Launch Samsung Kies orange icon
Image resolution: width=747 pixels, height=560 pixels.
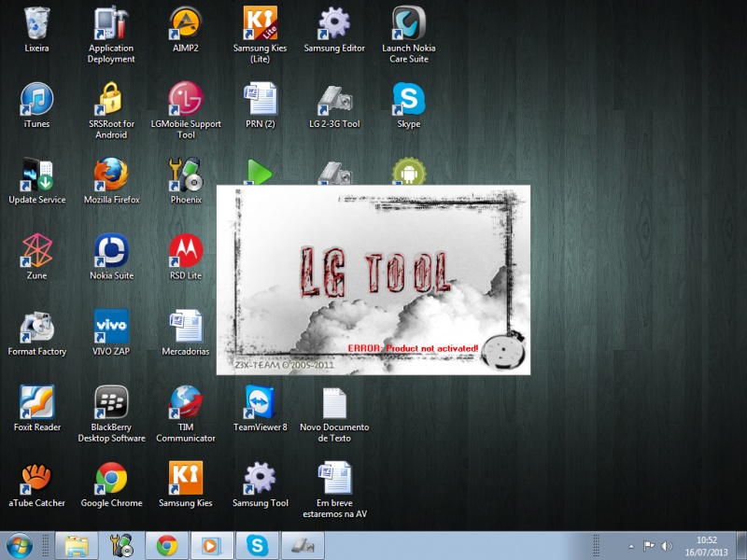pyautogui.click(x=185, y=483)
